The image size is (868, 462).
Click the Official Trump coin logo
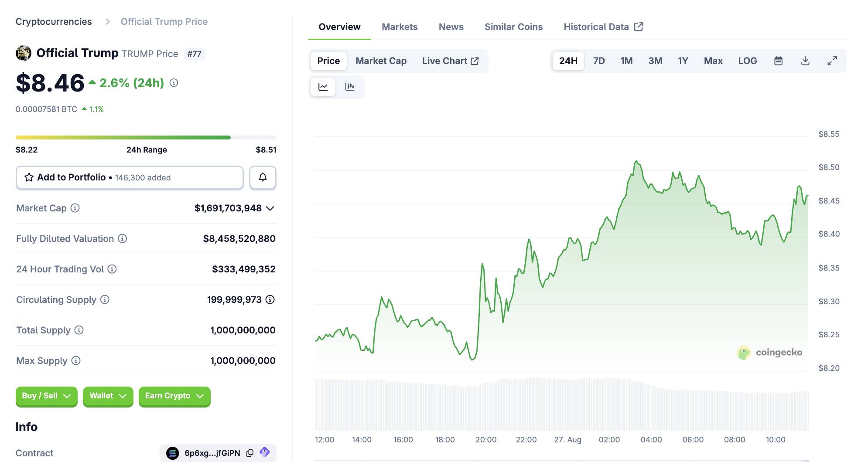pos(24,53)
